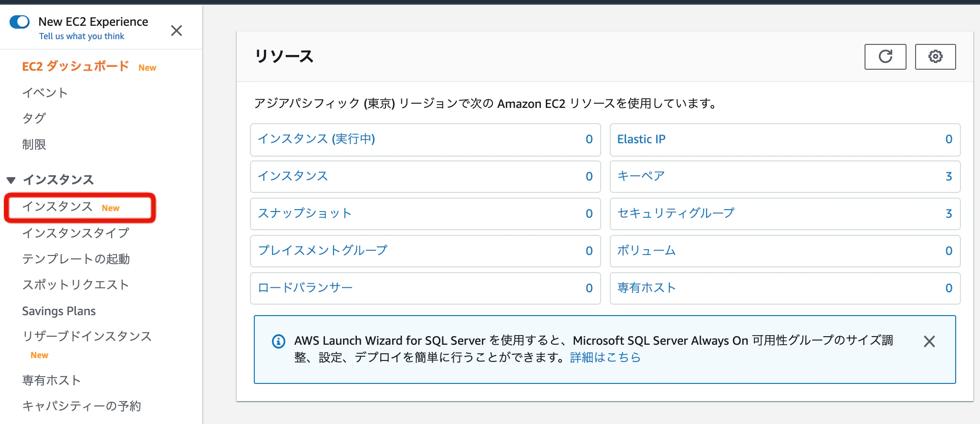Open タグ in the sidebar
The image size is (980, 424).
pyautogui.click(x=34, y=118)
